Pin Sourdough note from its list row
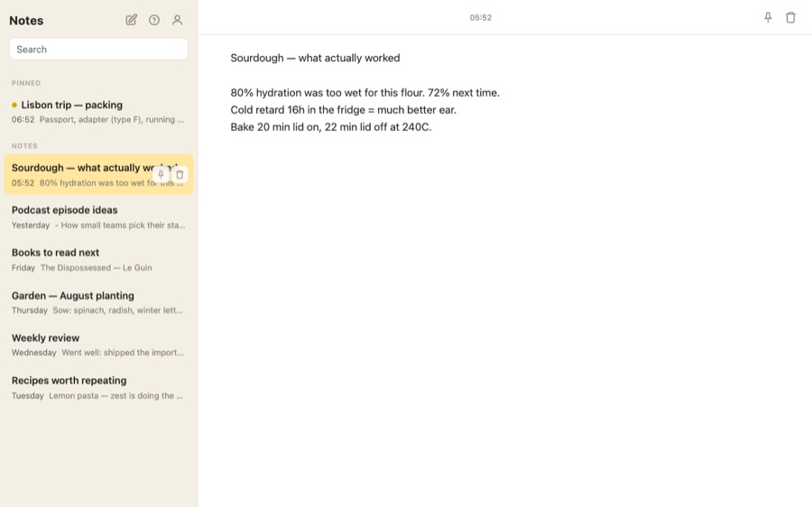Image resolution: width=812 pixels, height=507 pixels. 161,174
